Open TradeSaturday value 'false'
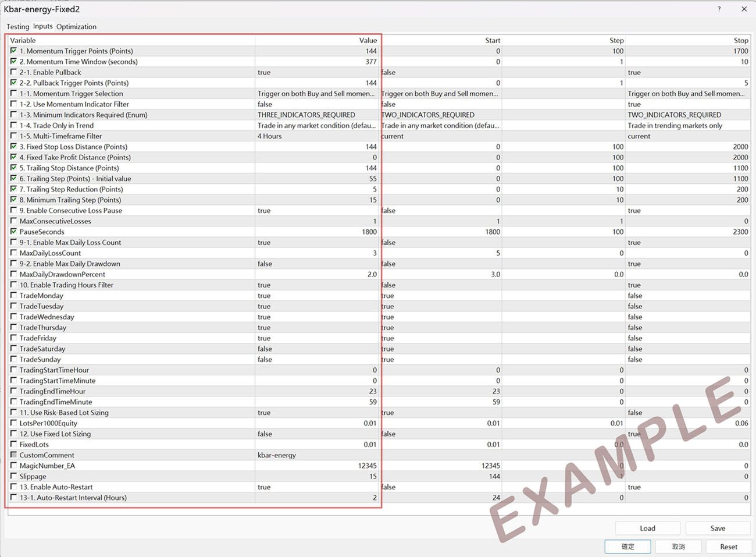The image size is (756, 557). coord(317,349)
